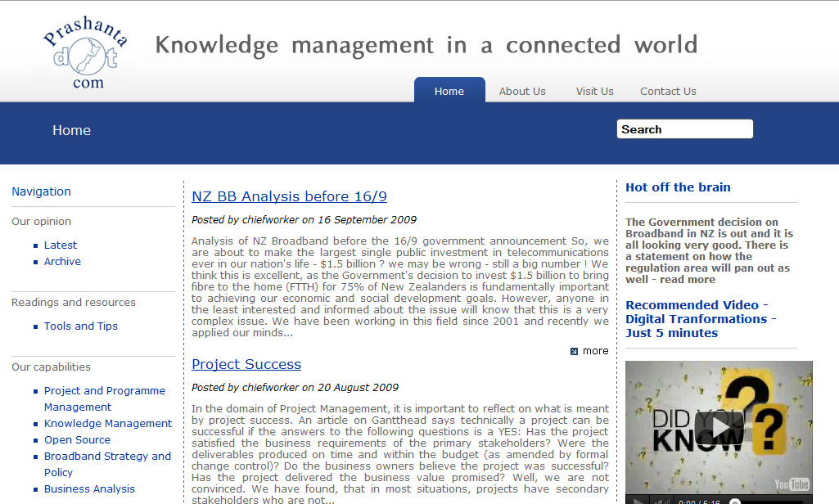Click the arrow icon beside 'more'

tap(574, 352)
